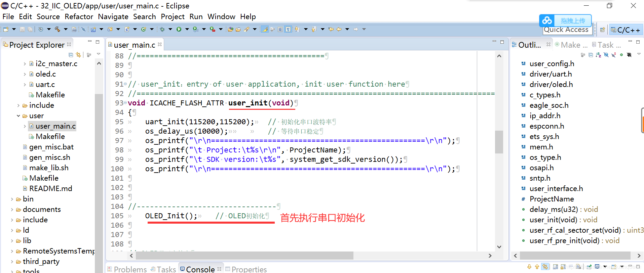This screenshot has height=273, width=644.
Task: Select user_init(void) in Outline
Action: 563,220
